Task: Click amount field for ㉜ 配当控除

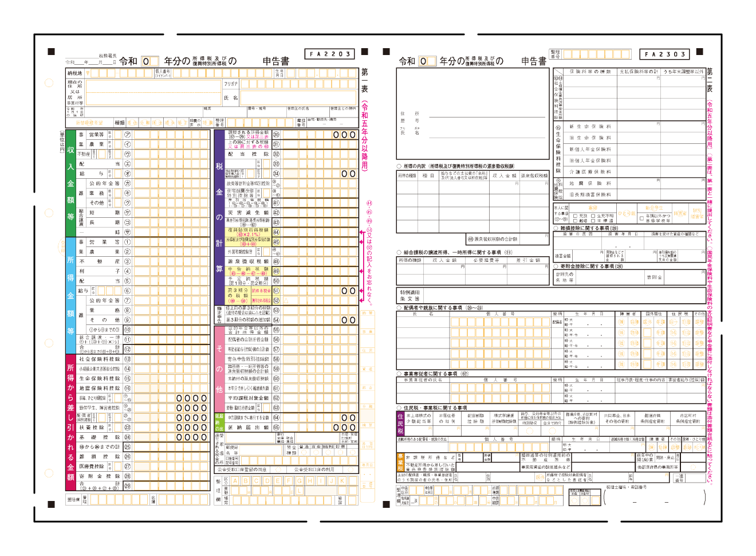Action: point(320,154)
